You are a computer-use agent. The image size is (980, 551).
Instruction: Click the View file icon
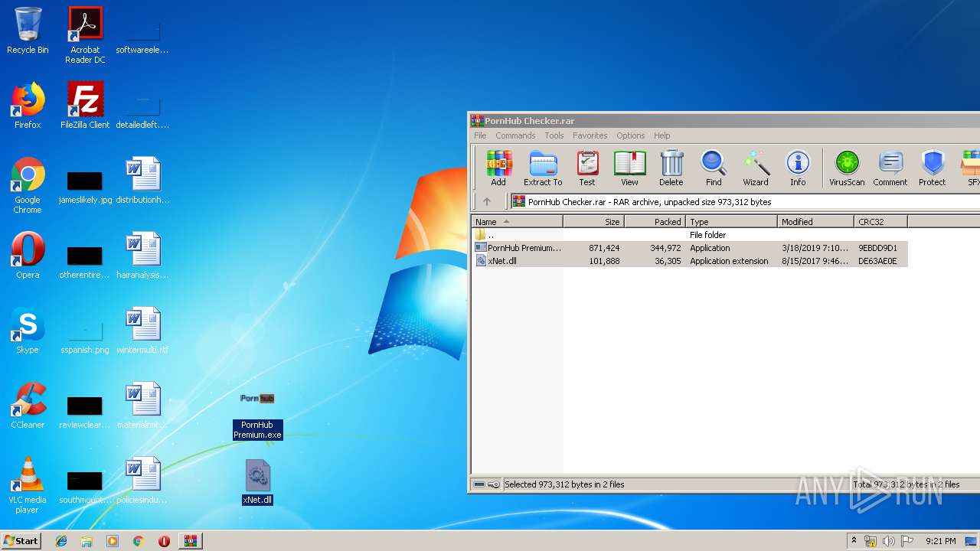[x=629, y=168]
